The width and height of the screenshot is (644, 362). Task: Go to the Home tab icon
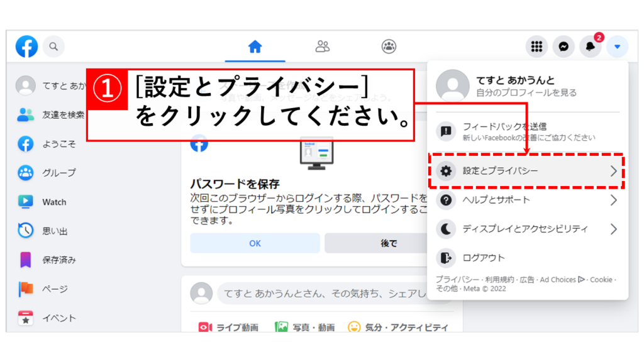255,47
